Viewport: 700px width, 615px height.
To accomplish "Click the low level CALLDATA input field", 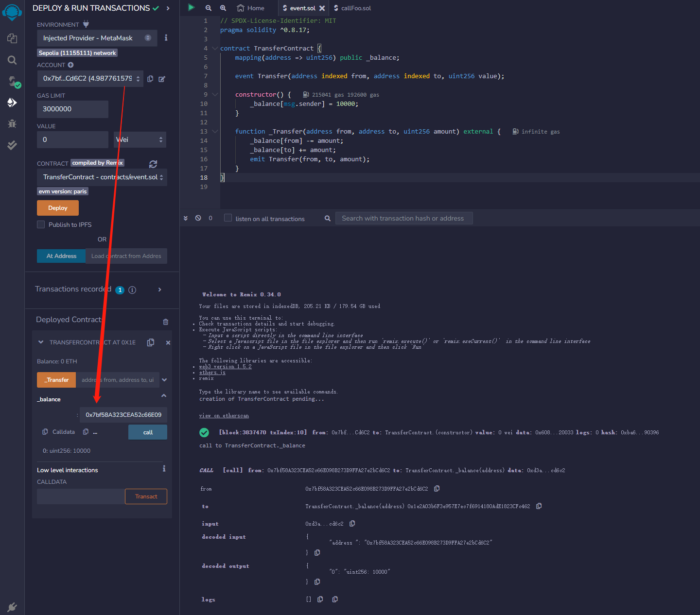I will point(81,496).
